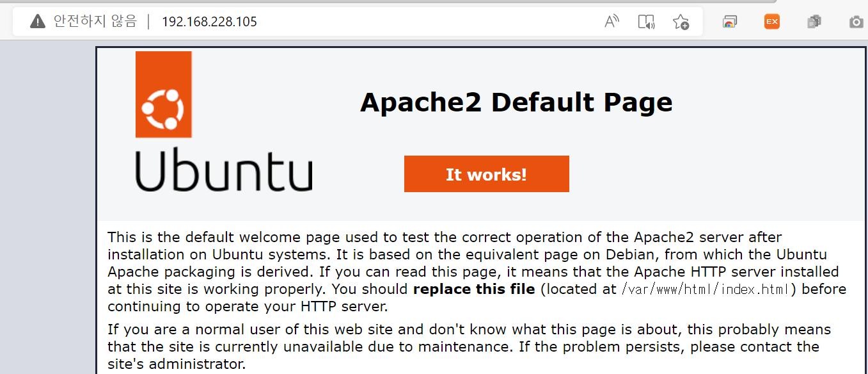Open the Chrome-window extension icon in toolbar
868x374 pixels.
point(730,22)
